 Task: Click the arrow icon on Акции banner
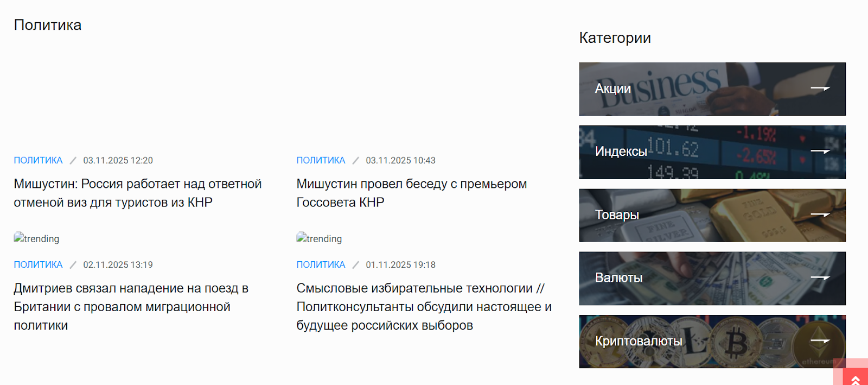820,89
